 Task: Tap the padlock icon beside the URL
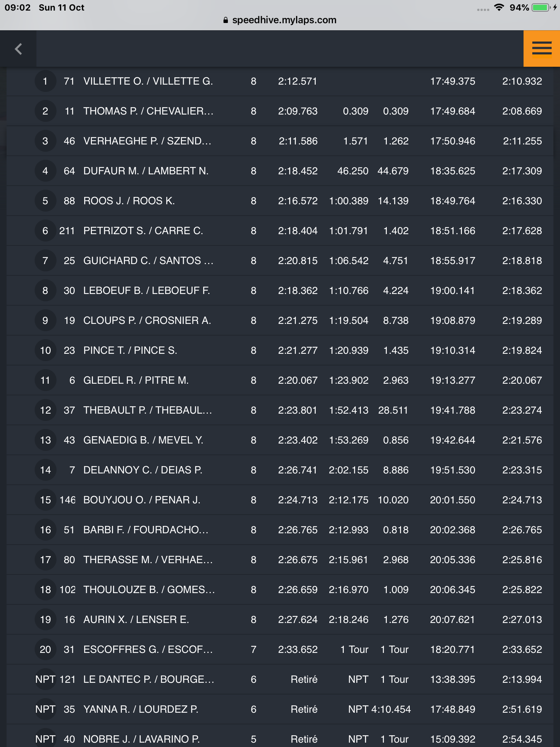click(226, 20)
